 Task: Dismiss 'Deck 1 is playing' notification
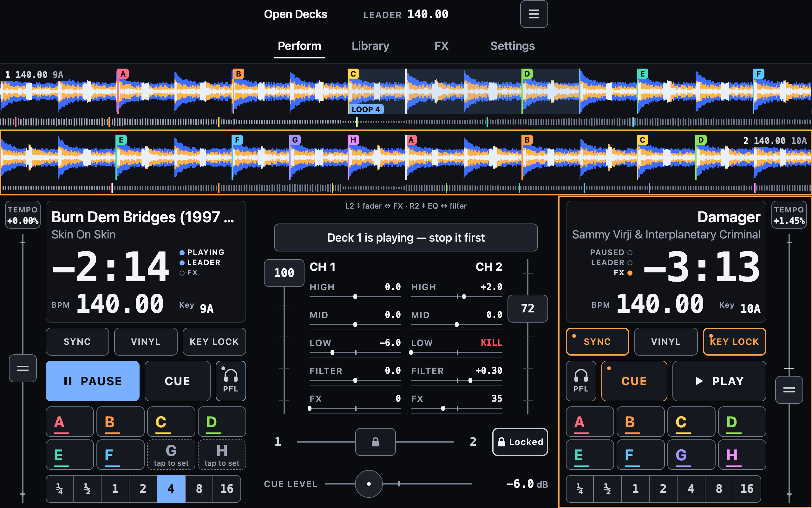406,237
